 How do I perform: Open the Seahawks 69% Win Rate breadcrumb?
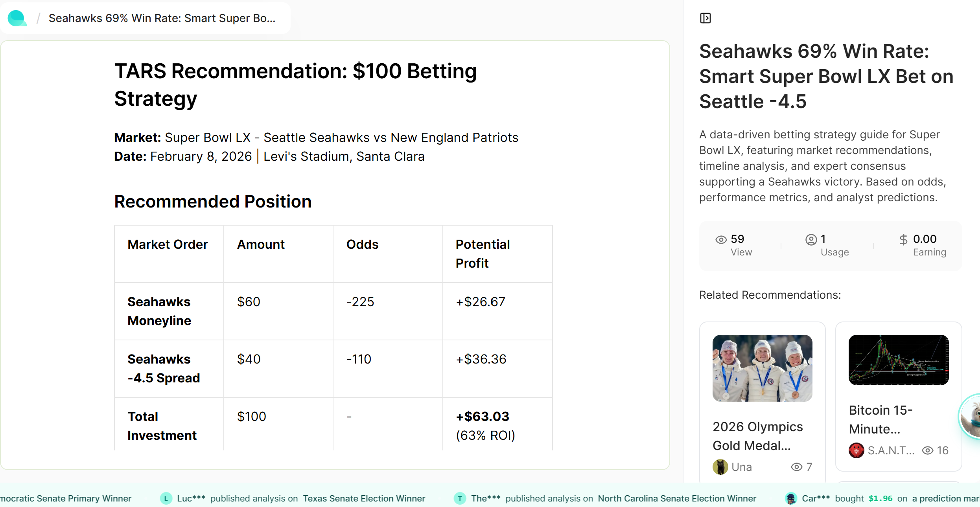162,18
